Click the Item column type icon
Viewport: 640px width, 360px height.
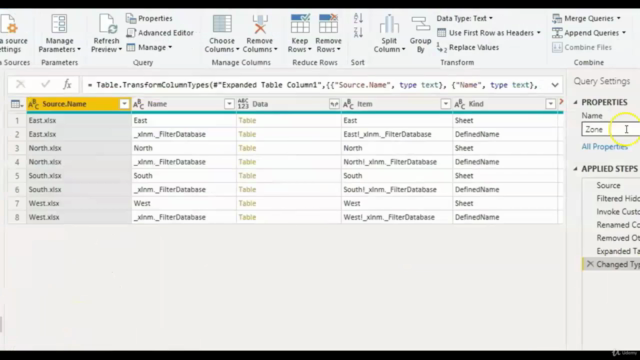pos(348,104)
